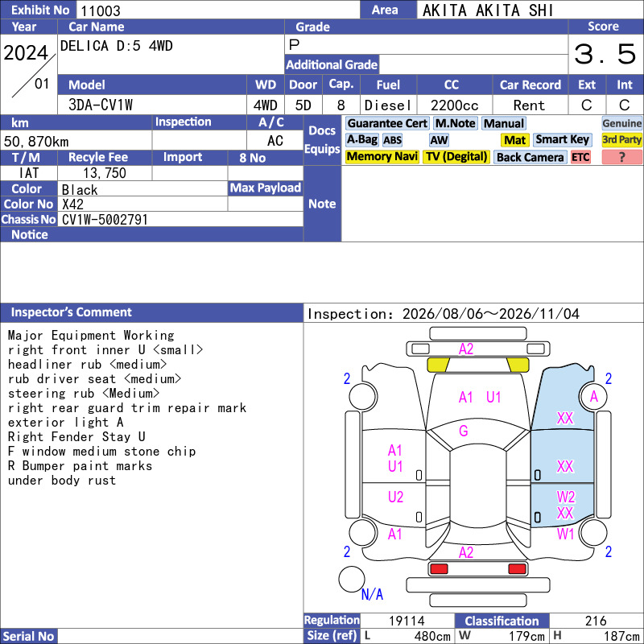Click the left red tail light on the diagram
The width and height of the screenshot is (644, 644).
439,569
